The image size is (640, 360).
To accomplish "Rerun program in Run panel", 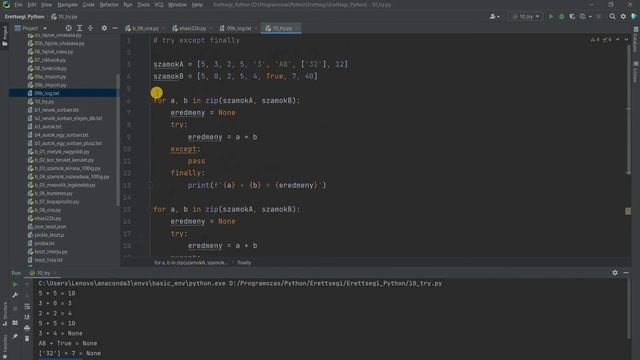I will point(15,284).
